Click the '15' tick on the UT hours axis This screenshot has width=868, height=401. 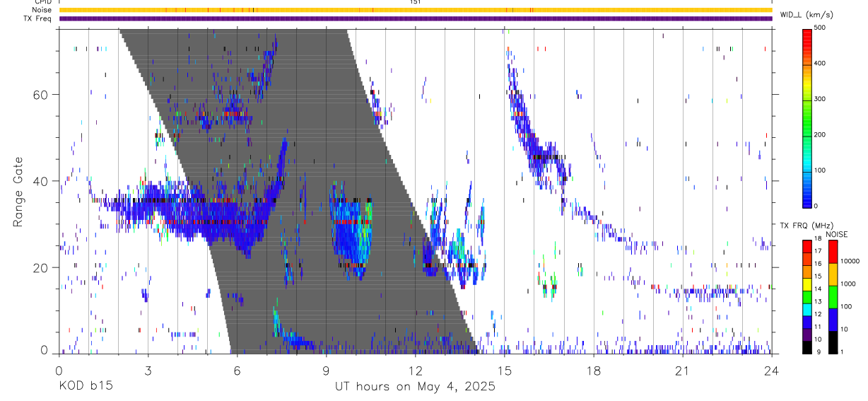504,371
